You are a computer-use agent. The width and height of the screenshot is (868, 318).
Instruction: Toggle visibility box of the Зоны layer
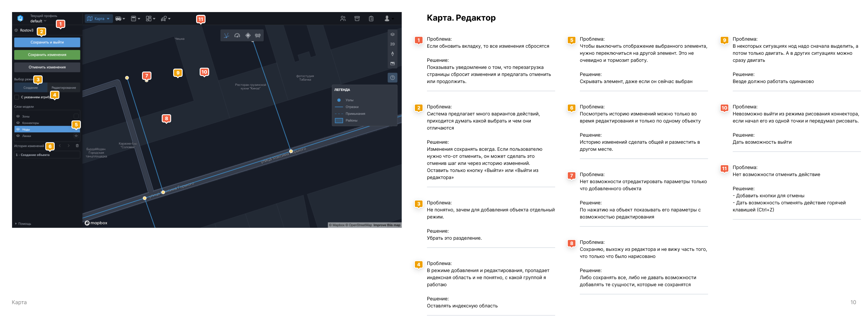point(76,116)
